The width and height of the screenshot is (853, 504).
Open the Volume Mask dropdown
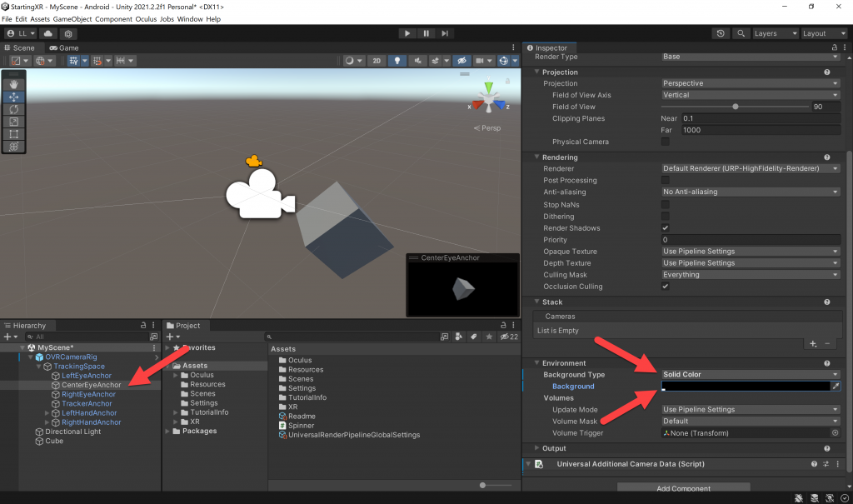pyautogui.click(x=751, y=422)
